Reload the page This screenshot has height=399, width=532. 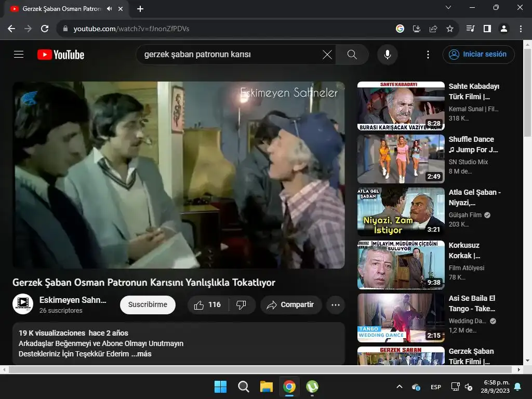coord(45,29)
